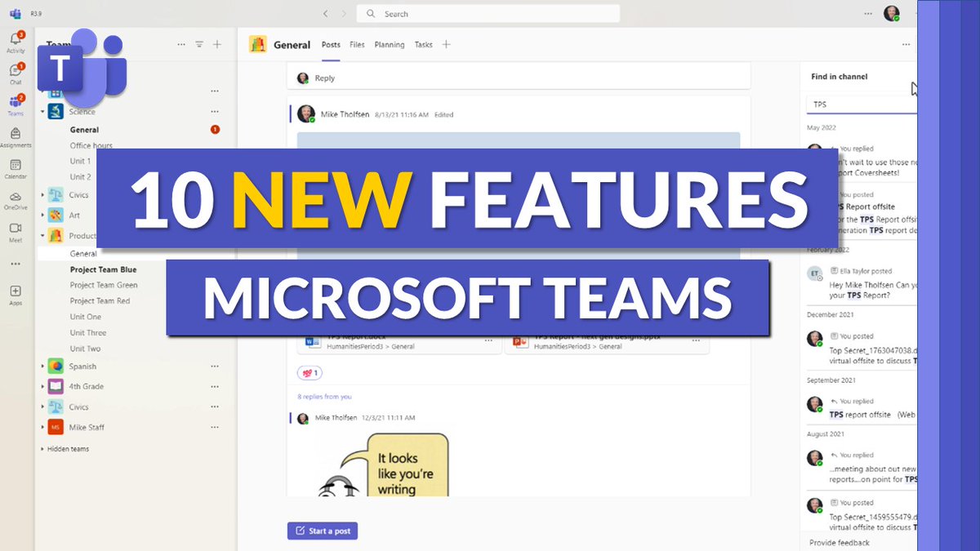The width and height of the screenshot is (980, 551).
Task: Open the Clippy meme image
Action: [x=383, y=464]
